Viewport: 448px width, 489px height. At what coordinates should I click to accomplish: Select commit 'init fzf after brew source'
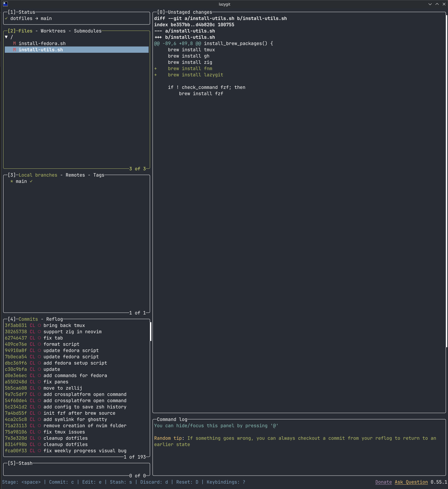77,413
